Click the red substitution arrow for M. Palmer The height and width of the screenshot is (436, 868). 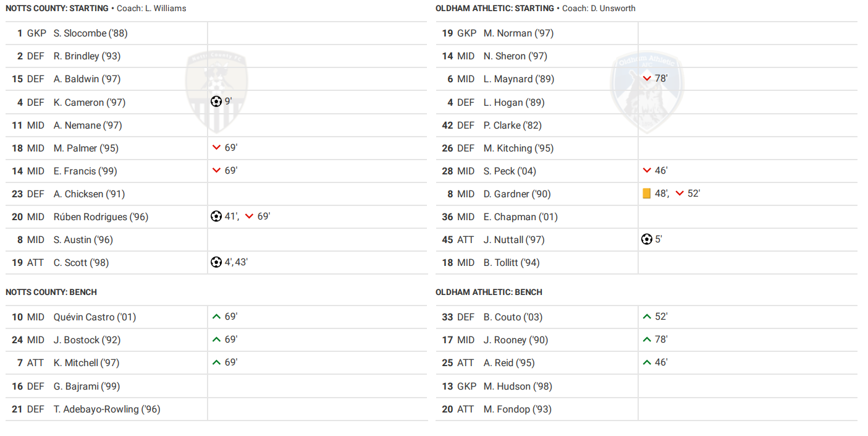click(x=216, y=148)
